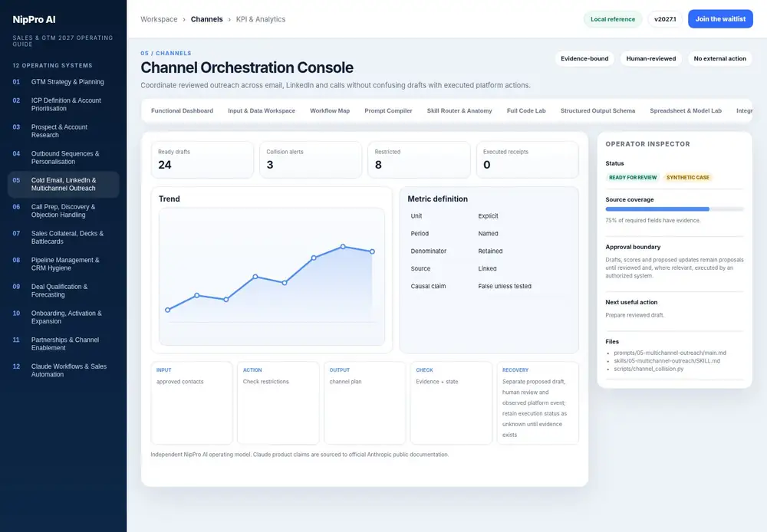Viewport: 767px width, 532px height.
Task: Click the v2027.1 version badge
Action: point(665,19)
